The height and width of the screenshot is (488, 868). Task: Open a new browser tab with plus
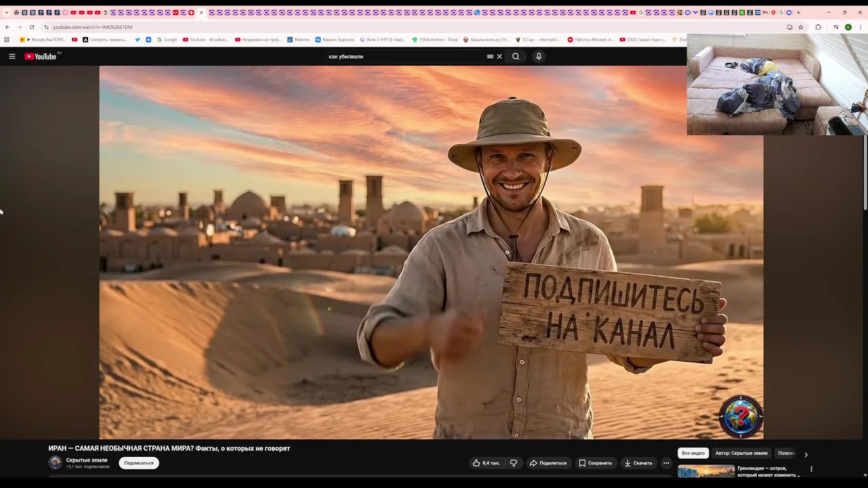click(x=798, y=12)
